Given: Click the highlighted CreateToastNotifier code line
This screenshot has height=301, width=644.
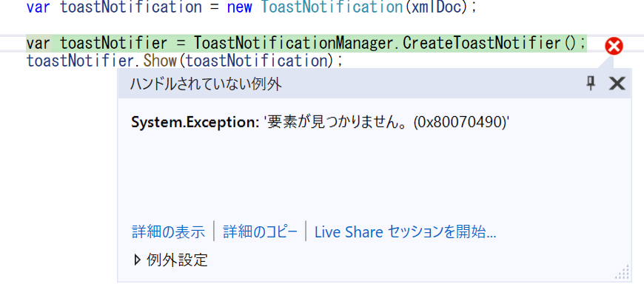Looking at the screenshot, I should pyautogui.click(x=306, y=44).
